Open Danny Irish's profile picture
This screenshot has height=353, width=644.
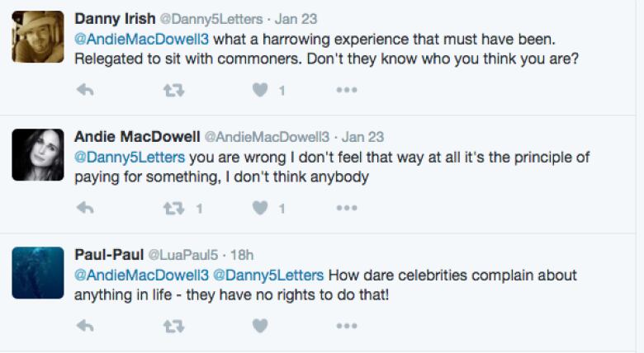[38, 37]
